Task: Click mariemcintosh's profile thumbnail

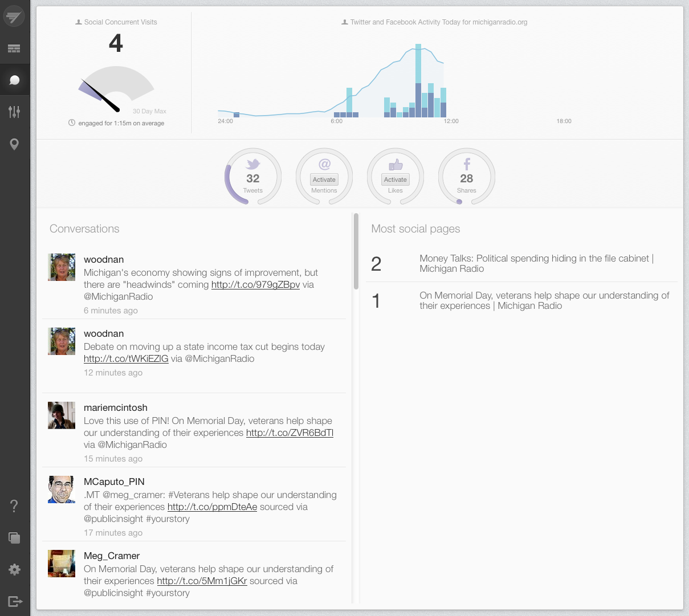Action: pyautogui.click(x=61, y=415)
